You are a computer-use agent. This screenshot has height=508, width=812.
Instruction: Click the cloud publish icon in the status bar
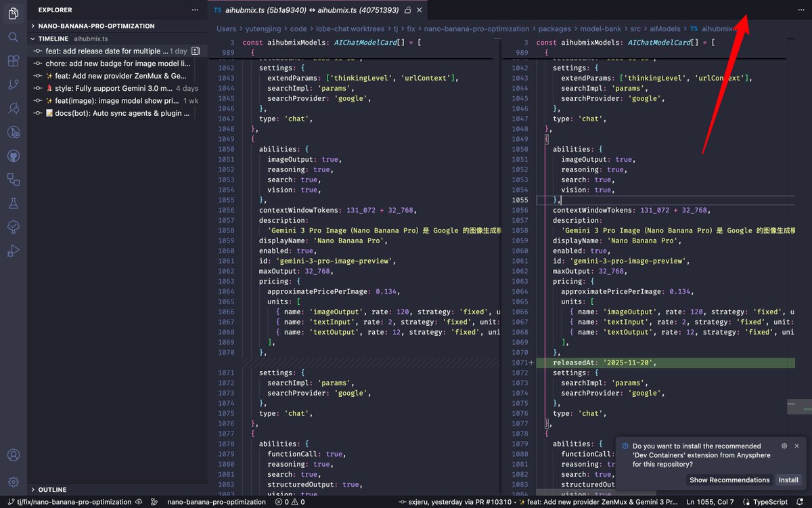point(139,502)
